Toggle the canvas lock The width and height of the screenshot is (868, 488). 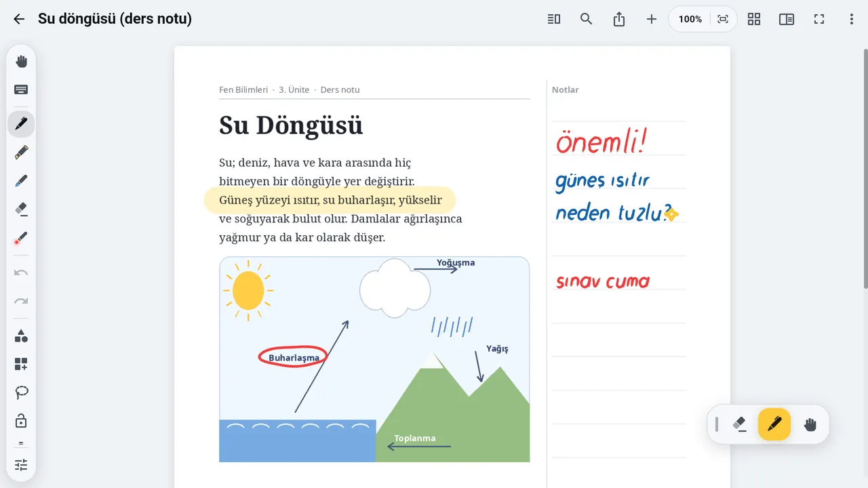click(x=21, y=421)
